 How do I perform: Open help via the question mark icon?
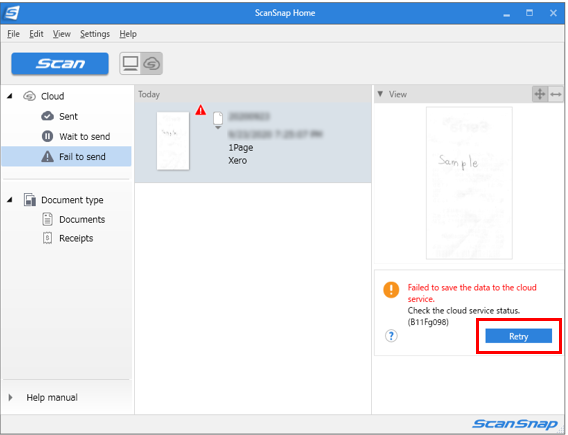[391, 336]
